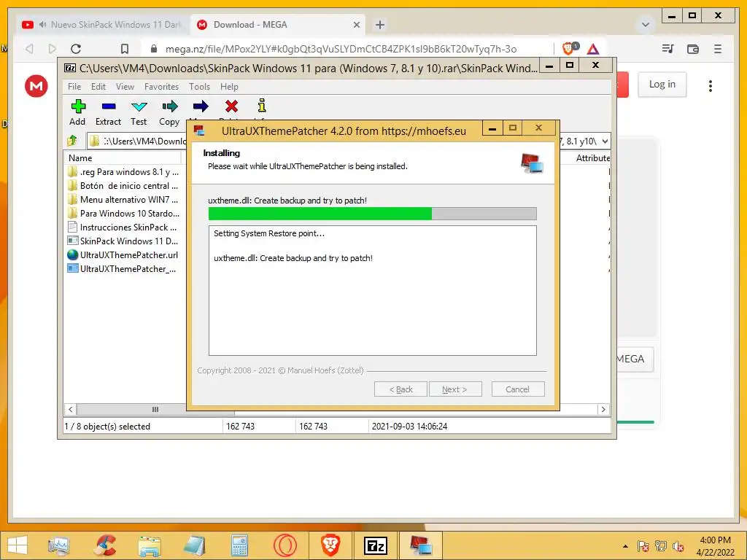Switch to UltraUXThemePatcher taskbar icon
The image size is (747, 560).
click(x=421, y=545)
